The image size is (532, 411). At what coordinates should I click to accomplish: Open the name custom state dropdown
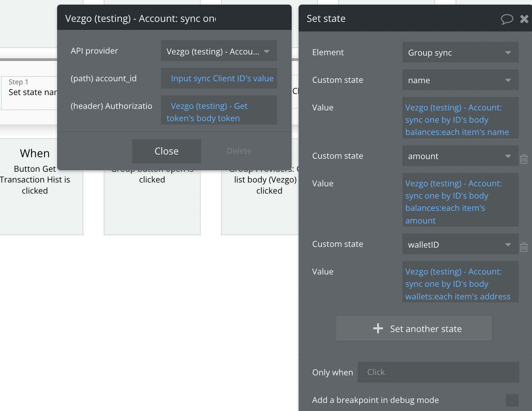pos(460,80)
